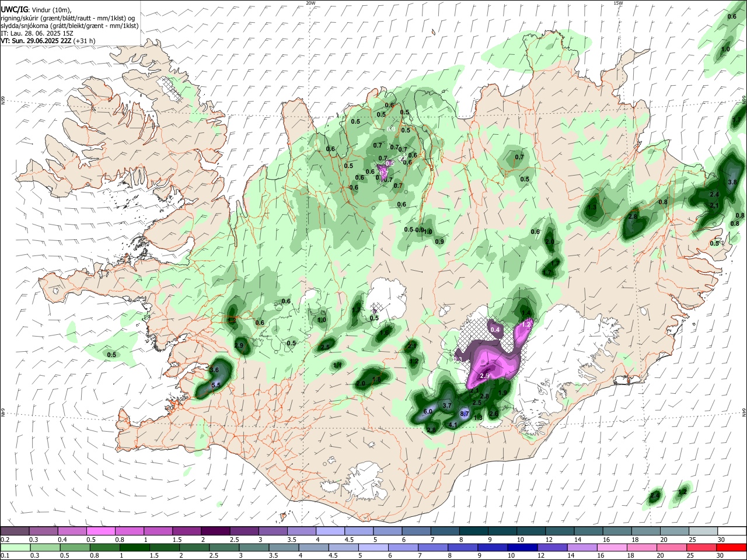Select the deep blue swatch labeled 10 in bottom row
The height and width of the screenshot is (560, 747).
[x=522, y=547]
